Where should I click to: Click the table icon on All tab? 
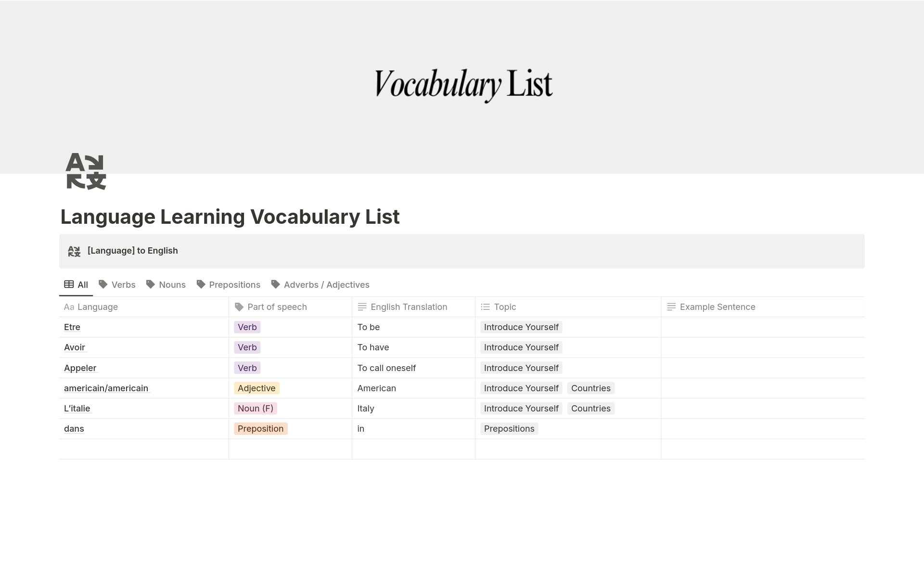[x=69, y=284]
